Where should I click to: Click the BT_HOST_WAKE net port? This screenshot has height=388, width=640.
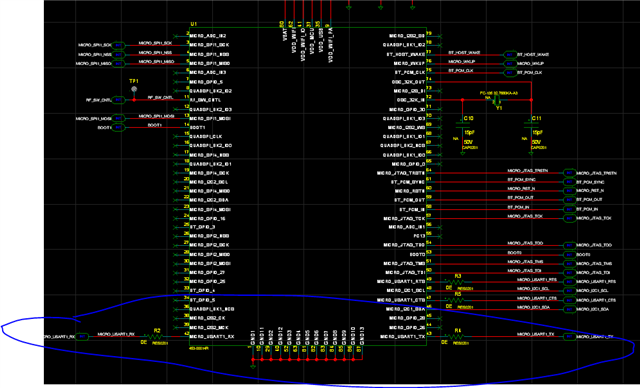tap(510, 54)
